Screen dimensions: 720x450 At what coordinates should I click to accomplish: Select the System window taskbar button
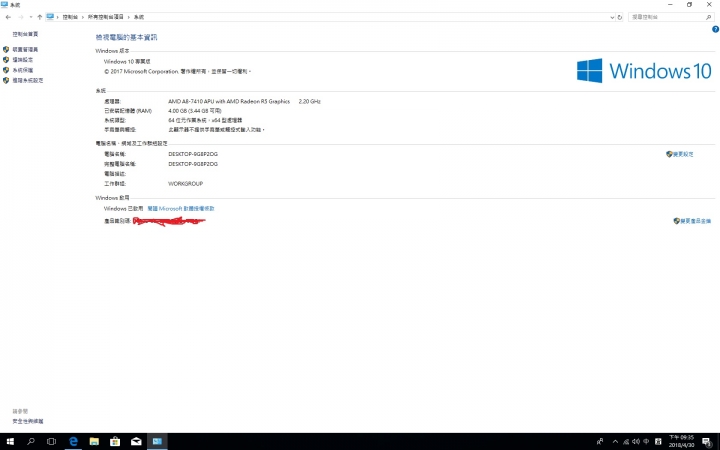pyautogui.click(x=157, y=441)
